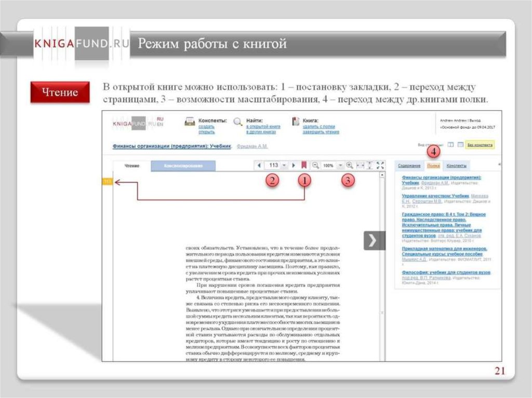Switch language to RU
The image size is (532, 398).
160,119
